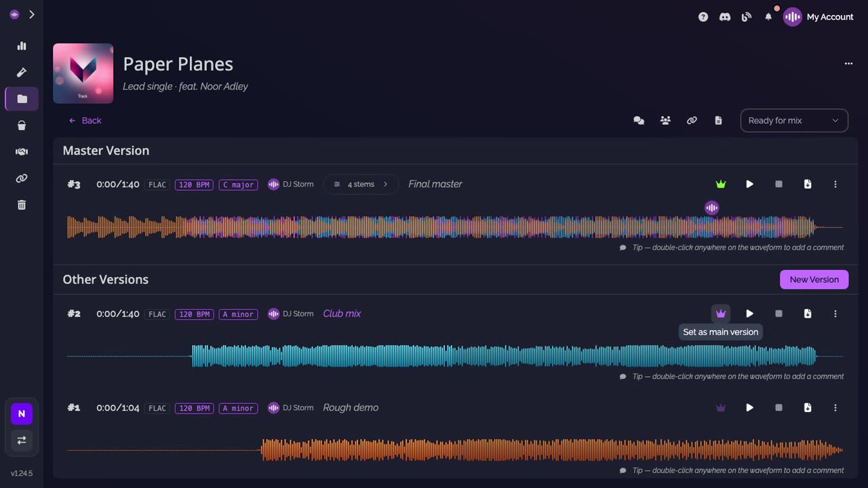The height and width of the screenshot is (488, 868).
Task: Click the switch workspace arrows icon
Action: point(22,440)
